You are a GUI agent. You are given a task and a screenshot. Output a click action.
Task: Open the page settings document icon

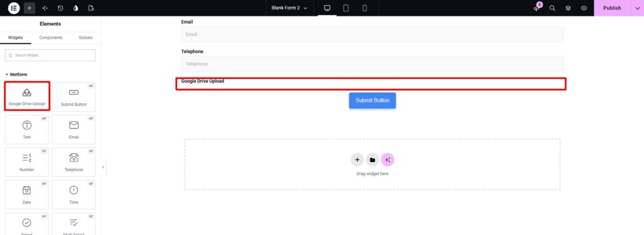coord(91,8)
